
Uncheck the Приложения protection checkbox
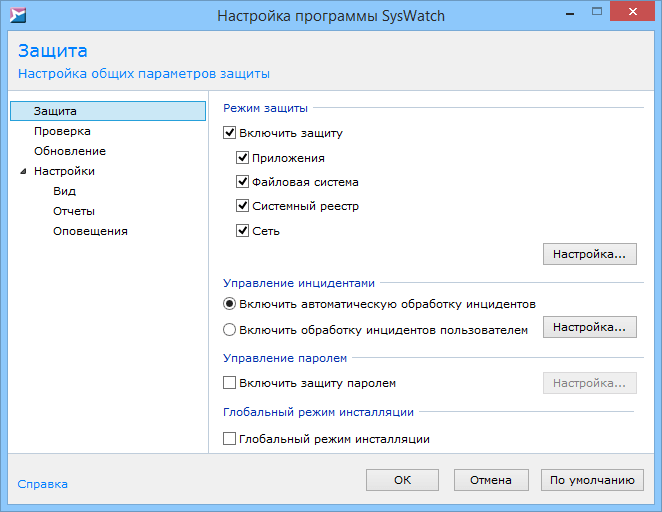coord(243,158)
